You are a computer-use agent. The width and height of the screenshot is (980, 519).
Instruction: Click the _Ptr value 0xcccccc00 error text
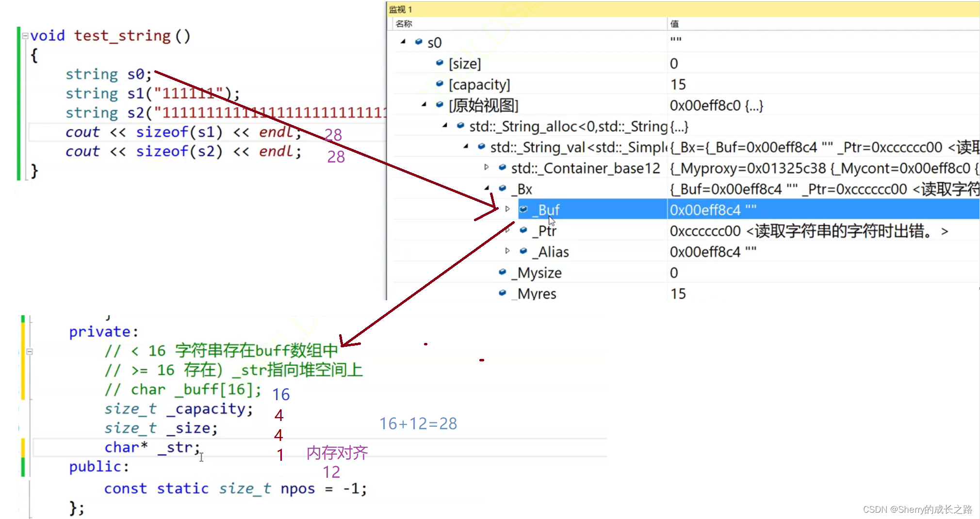click(809, 231)
